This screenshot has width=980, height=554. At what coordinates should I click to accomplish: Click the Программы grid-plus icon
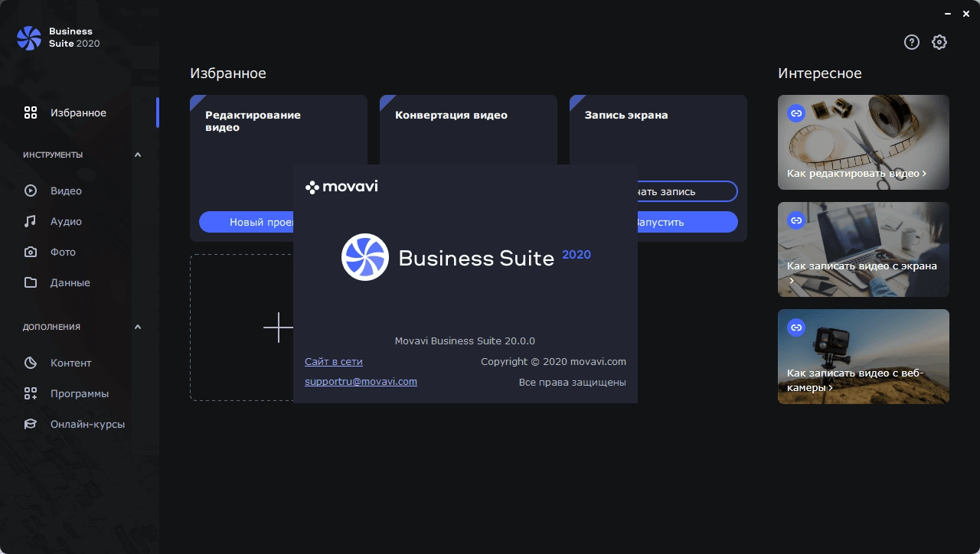click(x=31, y=393)
